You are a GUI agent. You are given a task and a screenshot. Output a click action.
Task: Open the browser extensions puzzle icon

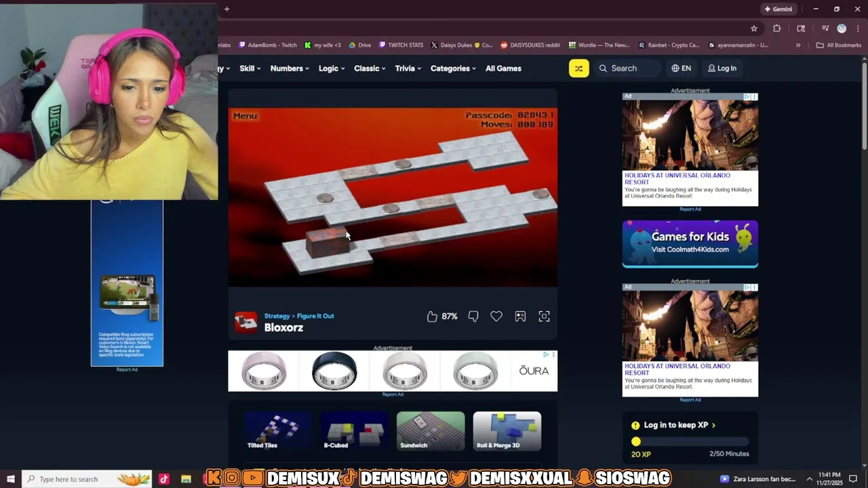pos(777,28)
